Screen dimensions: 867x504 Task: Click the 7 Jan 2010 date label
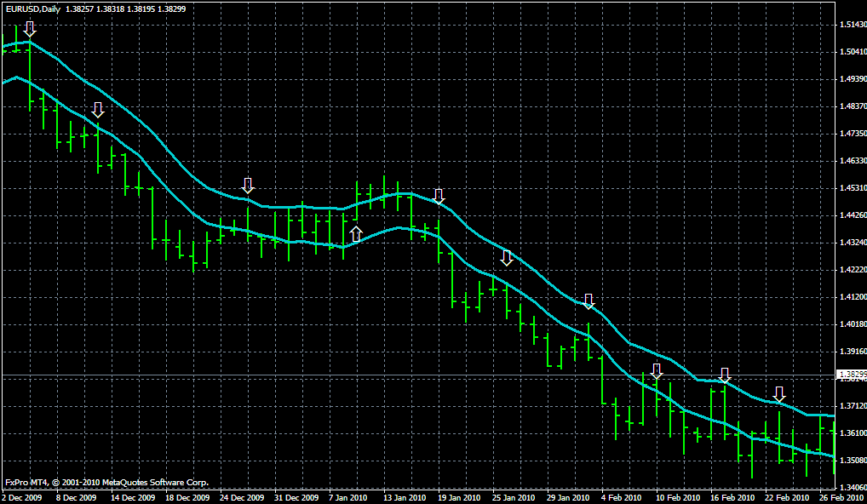coord(347,497)
